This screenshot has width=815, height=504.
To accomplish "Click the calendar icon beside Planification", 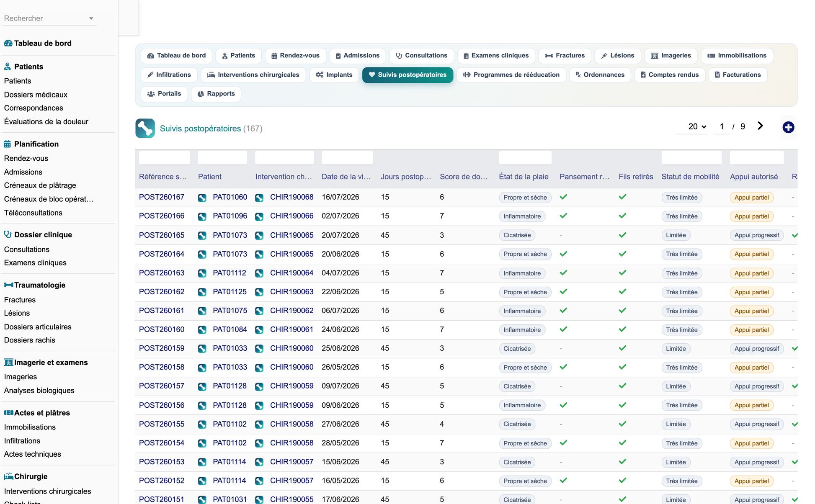I will (8, 144).
